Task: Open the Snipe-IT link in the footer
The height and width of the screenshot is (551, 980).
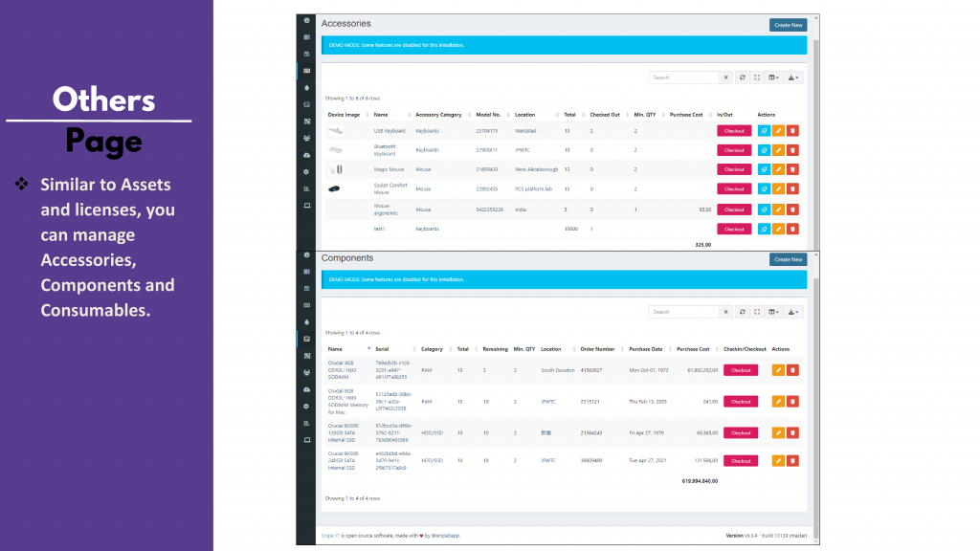Action: pyautogui.click(x=330, y=536)
